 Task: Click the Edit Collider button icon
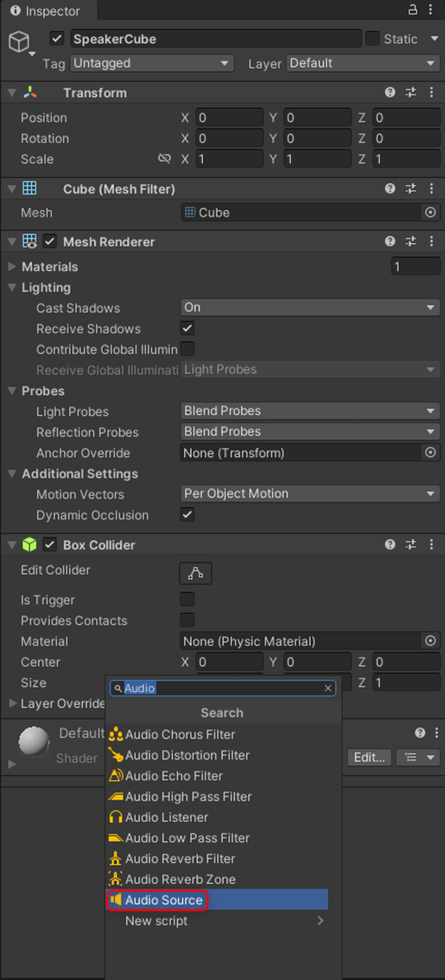195,573
